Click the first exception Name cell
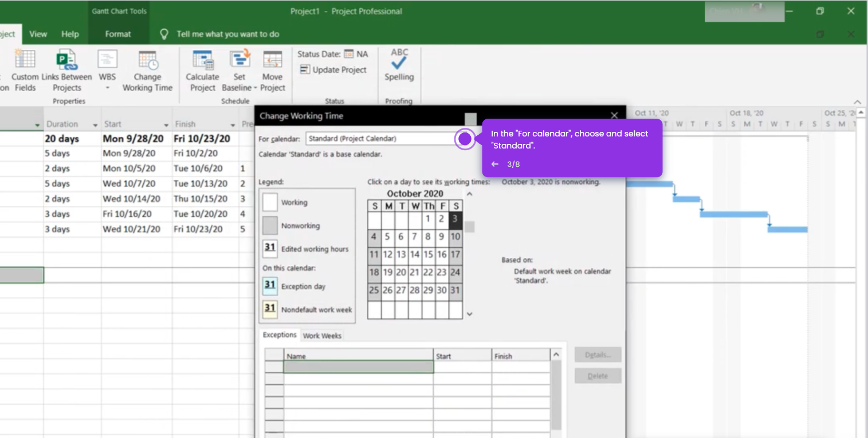868x438 pixels. click(359, 367)
